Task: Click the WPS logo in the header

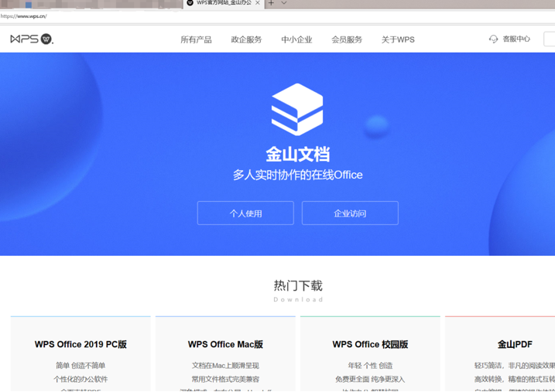Action: (x=32, y=39)
